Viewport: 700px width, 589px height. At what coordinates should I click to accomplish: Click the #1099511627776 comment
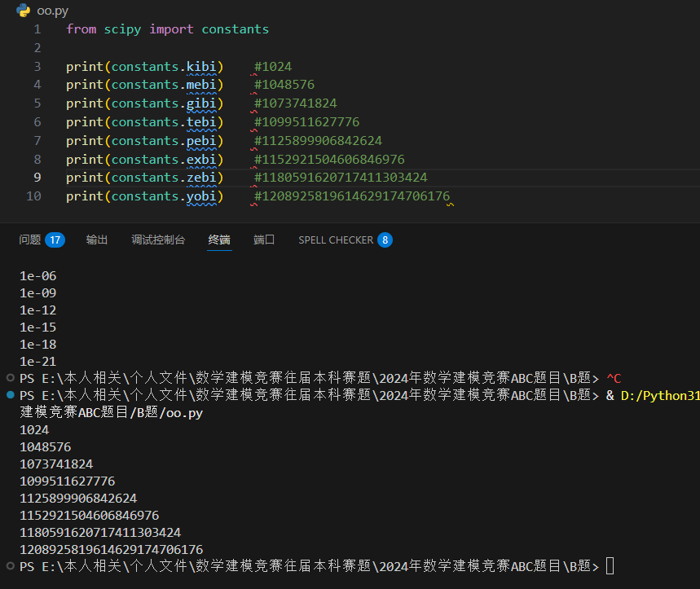(306, 122)
